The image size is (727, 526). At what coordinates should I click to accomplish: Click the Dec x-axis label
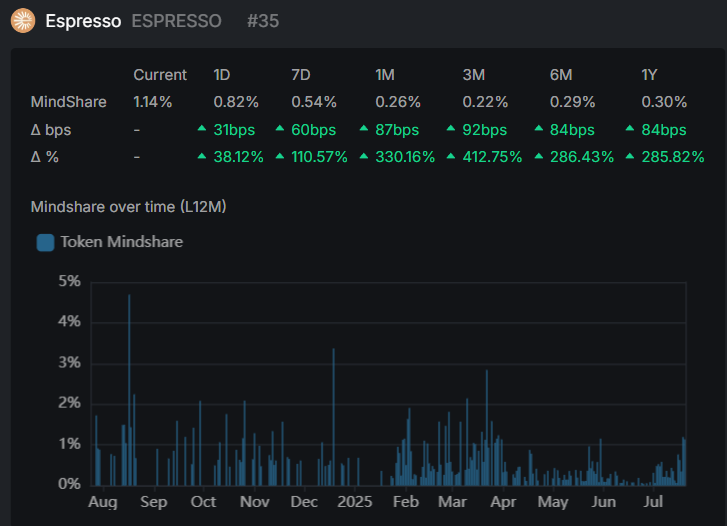[x=304, y=502]
